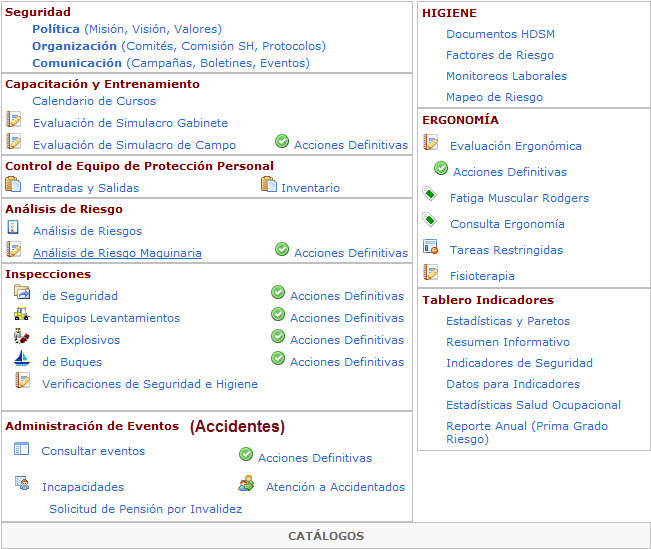651x549 pixels.
Task: Click clipboard icon next to Inventario
Action: tap(269, 184)
